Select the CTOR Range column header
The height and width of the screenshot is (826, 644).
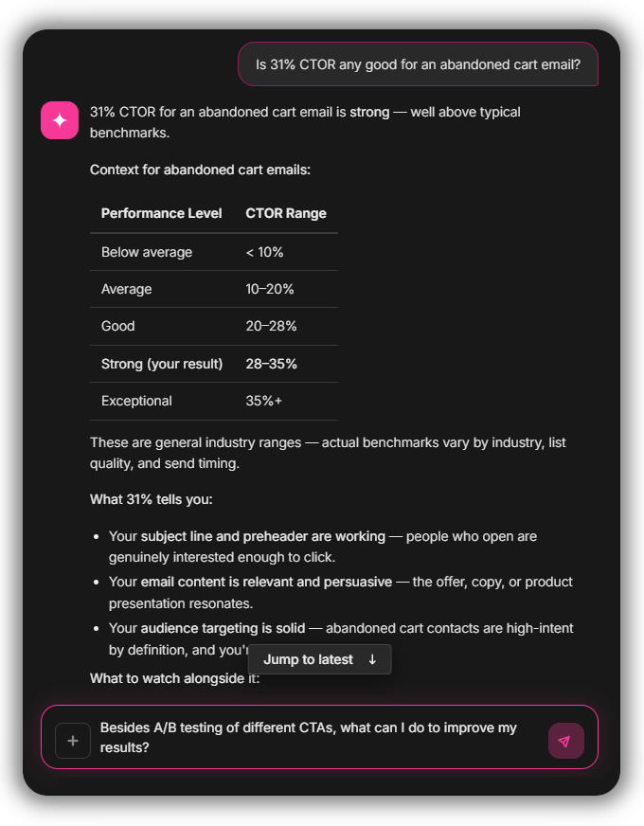(286, 213)
